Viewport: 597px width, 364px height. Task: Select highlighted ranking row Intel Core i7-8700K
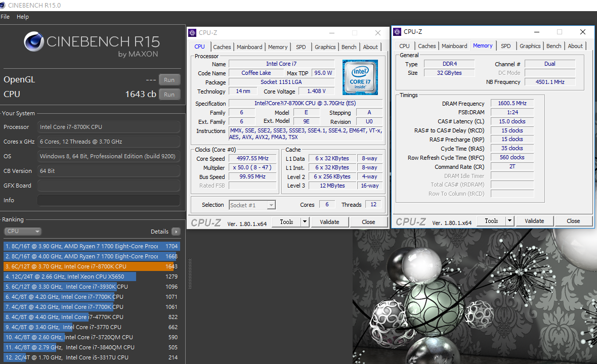(92, 266)
